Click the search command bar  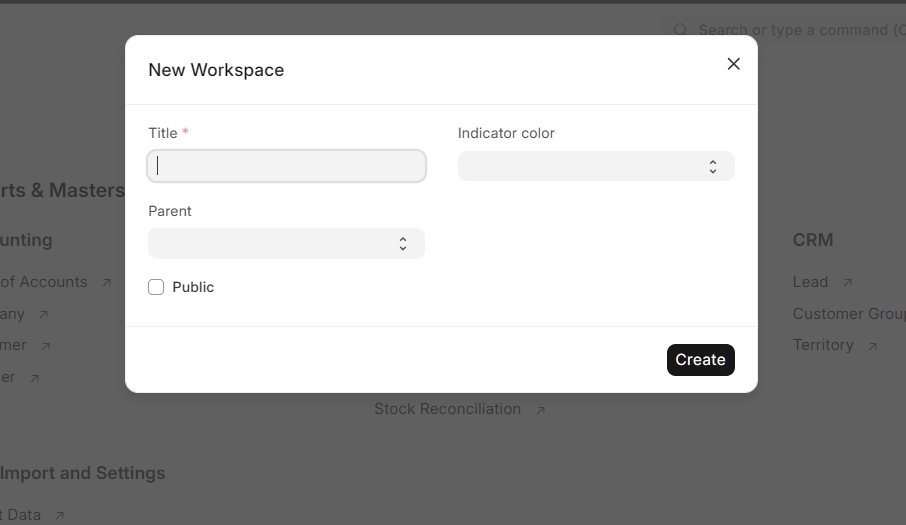click(795, 30)
